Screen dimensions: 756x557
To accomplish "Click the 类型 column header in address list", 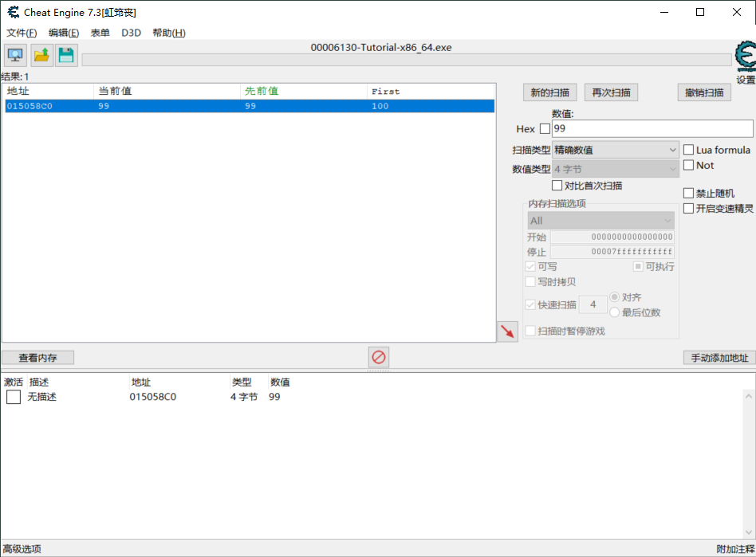I will [x=242, y=382].
